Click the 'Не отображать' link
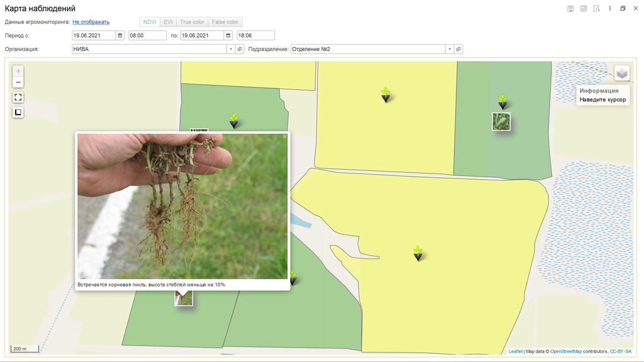Image resolution: width=644 pixels, height=362 pixels. point(91,22)
